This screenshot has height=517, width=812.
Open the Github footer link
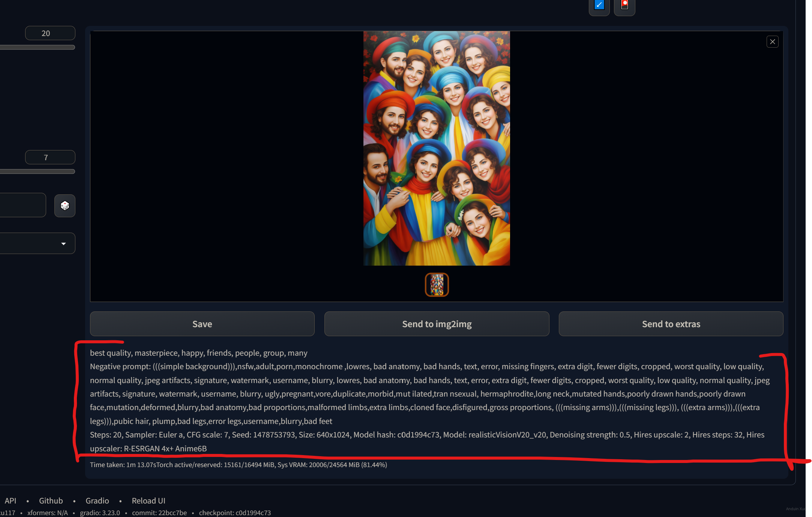pos(51,501)
